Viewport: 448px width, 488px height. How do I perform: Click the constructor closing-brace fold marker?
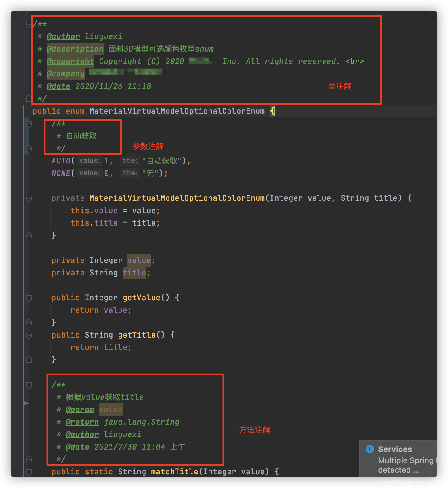click(29, 235)
